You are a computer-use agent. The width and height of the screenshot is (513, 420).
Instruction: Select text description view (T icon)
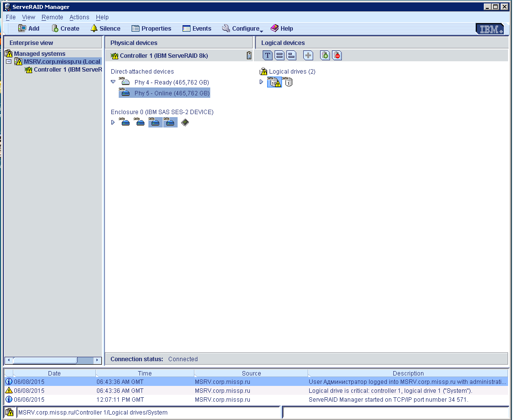pos(268,55)
